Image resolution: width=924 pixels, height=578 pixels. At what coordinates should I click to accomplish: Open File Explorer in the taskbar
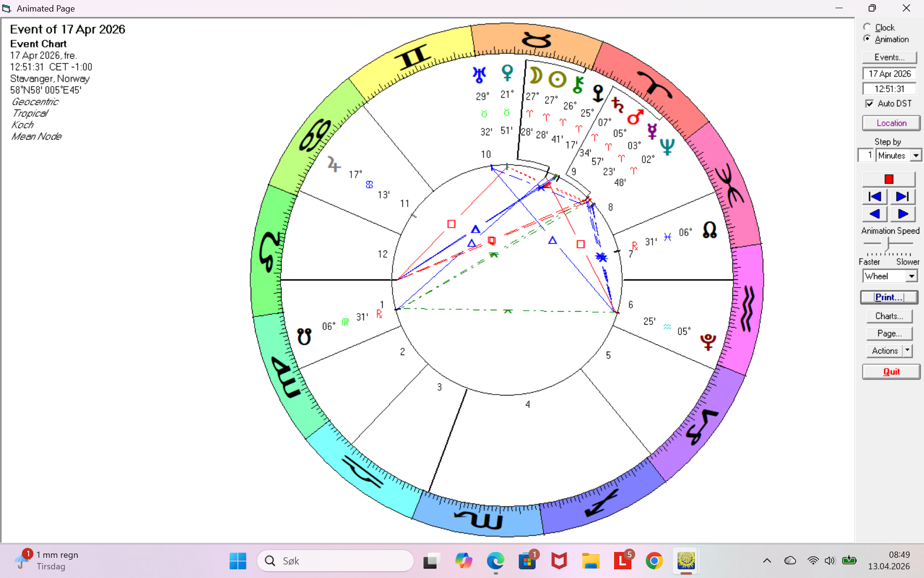coord(590,561)
